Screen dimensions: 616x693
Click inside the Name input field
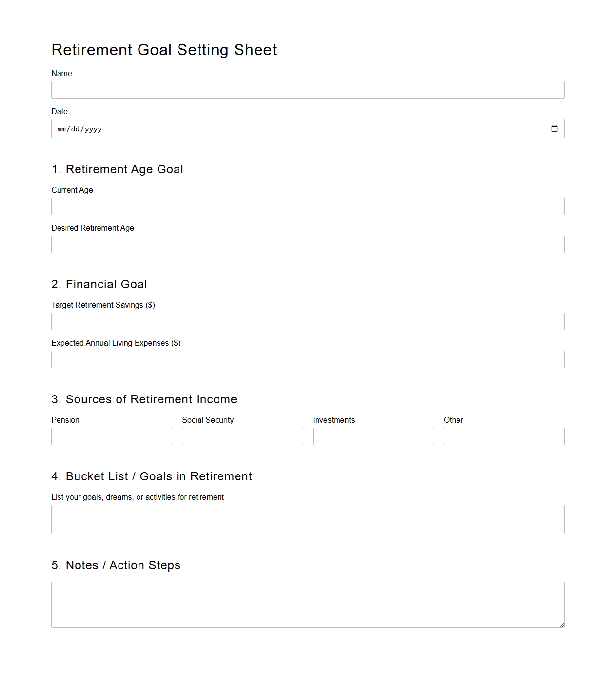(307, 90)
